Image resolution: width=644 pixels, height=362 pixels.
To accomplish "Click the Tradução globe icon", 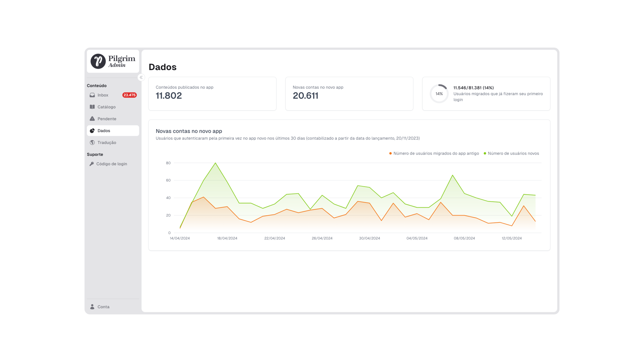I will click(92, 142).
